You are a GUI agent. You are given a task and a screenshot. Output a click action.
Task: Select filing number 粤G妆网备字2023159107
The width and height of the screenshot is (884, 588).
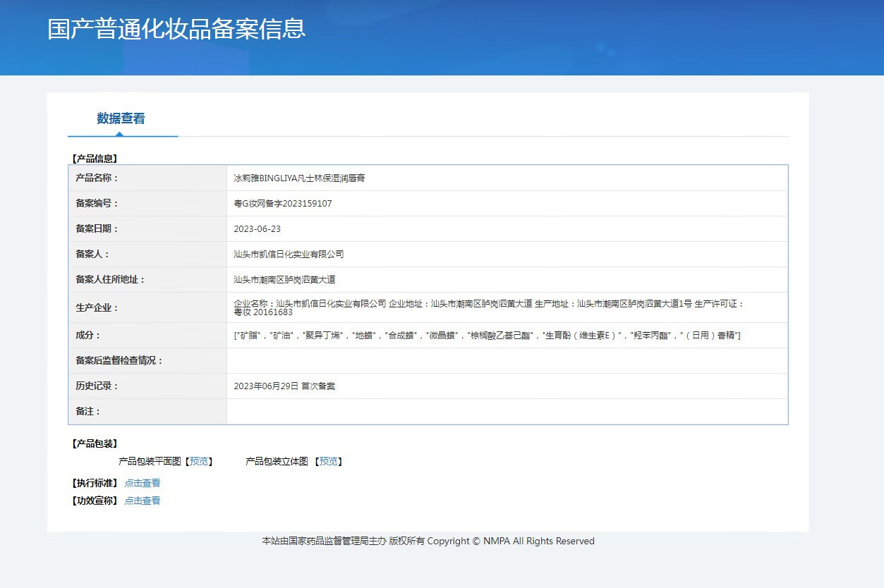click(283, 204)
